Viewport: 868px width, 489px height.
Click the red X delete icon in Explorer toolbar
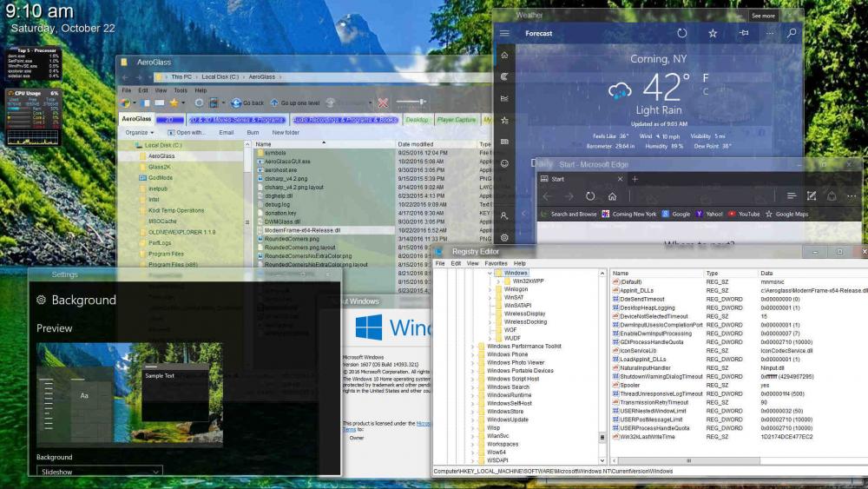[x=383, y=102]
